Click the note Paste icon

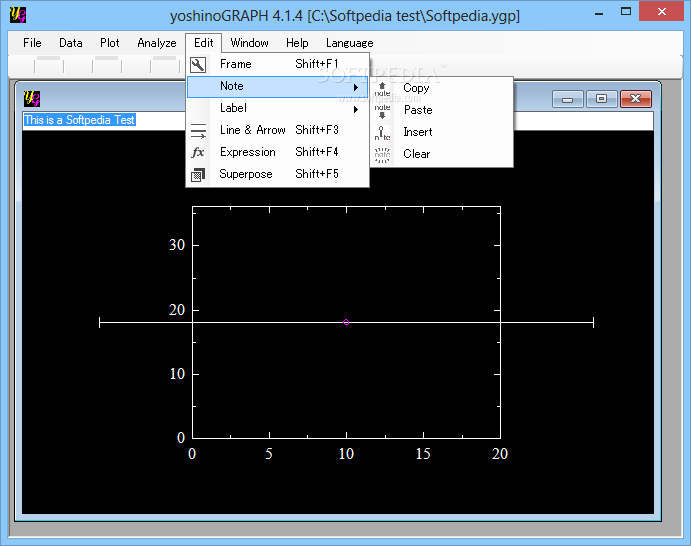pyautogui.click(x=382, y=111)
